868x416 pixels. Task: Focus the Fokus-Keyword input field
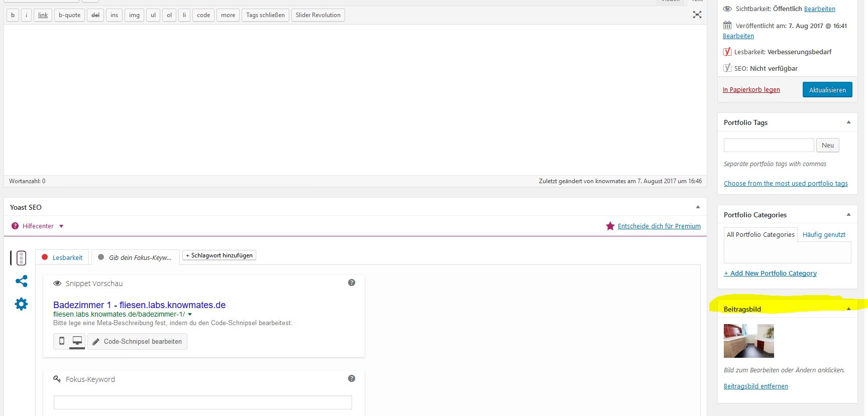203,402
